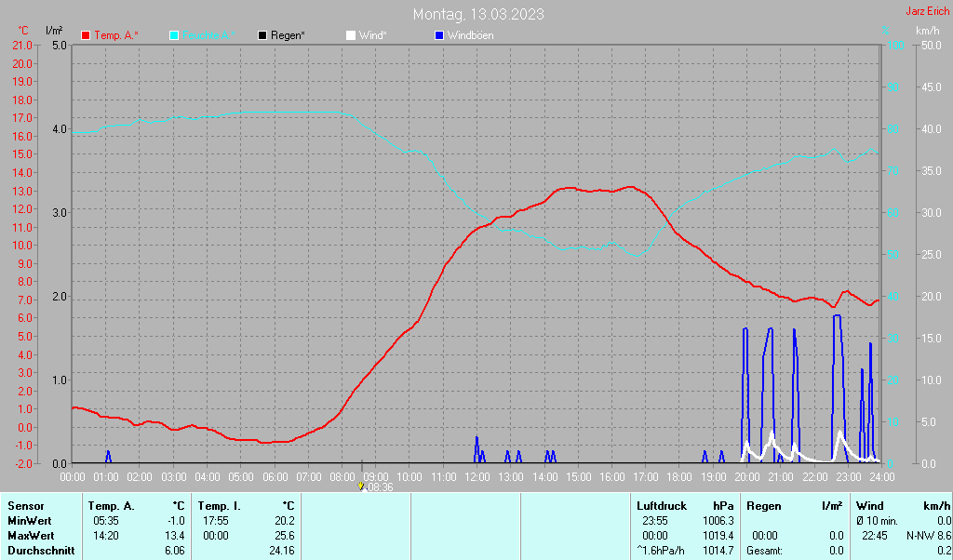Click the 12:00 label on time axis
Screen dimensions: 953x560
pyautogui.click(x=477, y=476)
